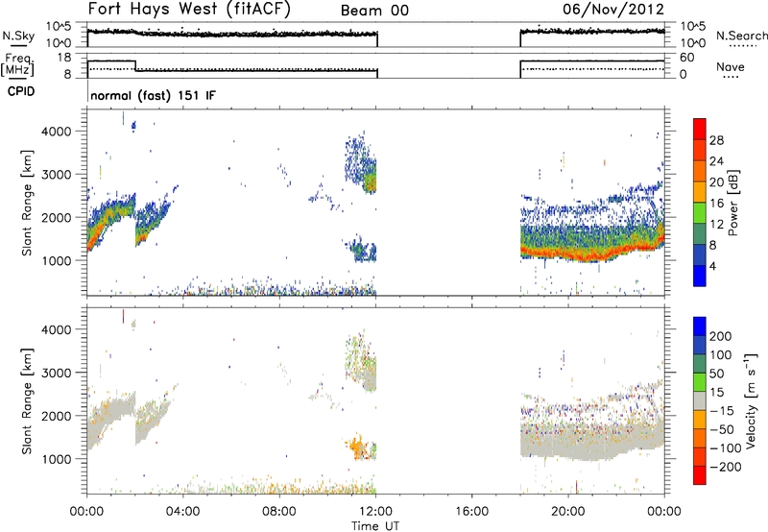Screen dimensions: 768x532
Task: Click the 'Nave' legend label
Action: pyautogui.click(x=731, y=66)
